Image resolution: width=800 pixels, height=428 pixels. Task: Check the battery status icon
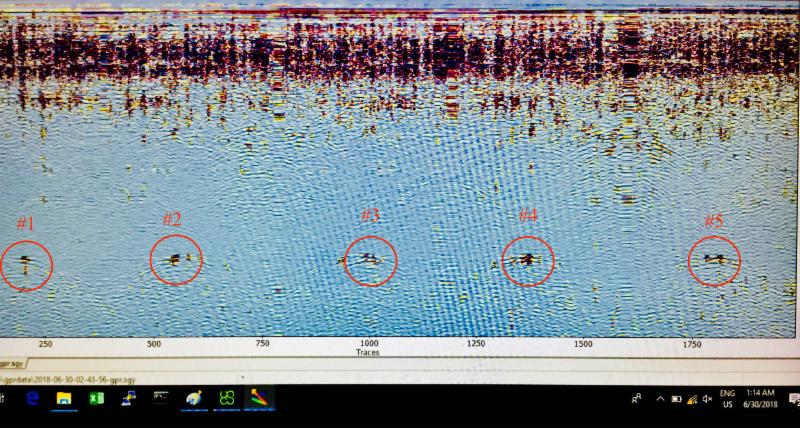point(675,399)
